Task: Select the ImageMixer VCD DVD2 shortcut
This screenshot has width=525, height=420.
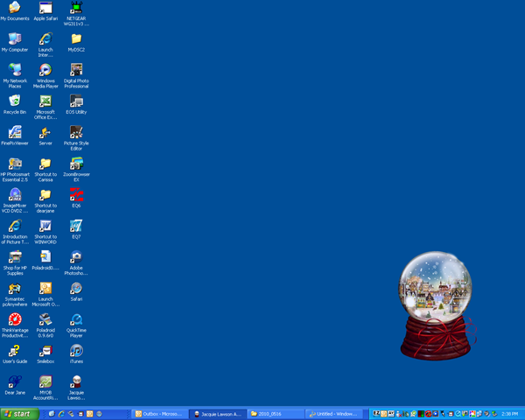Action: (15, 200)
